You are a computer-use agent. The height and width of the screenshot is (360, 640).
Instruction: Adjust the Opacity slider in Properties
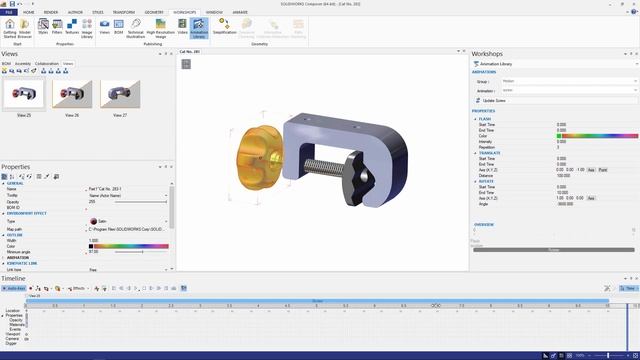click(141, 202)
